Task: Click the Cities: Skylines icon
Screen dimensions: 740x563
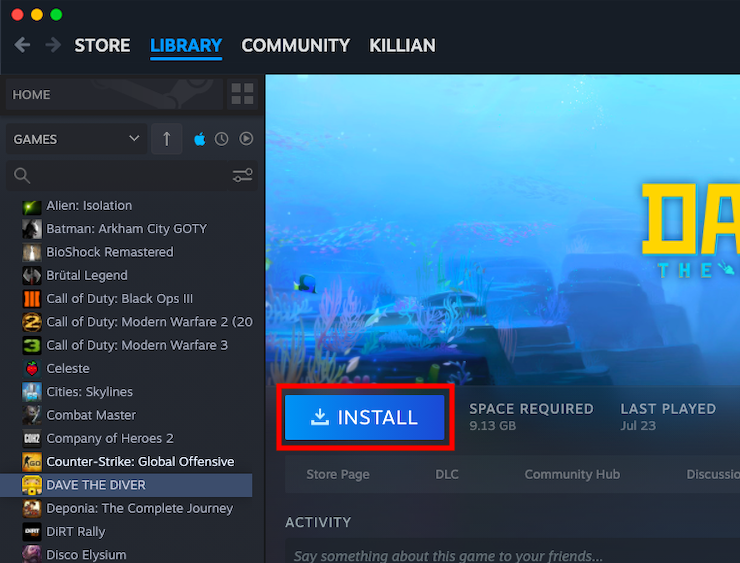Action: [32, 392]
